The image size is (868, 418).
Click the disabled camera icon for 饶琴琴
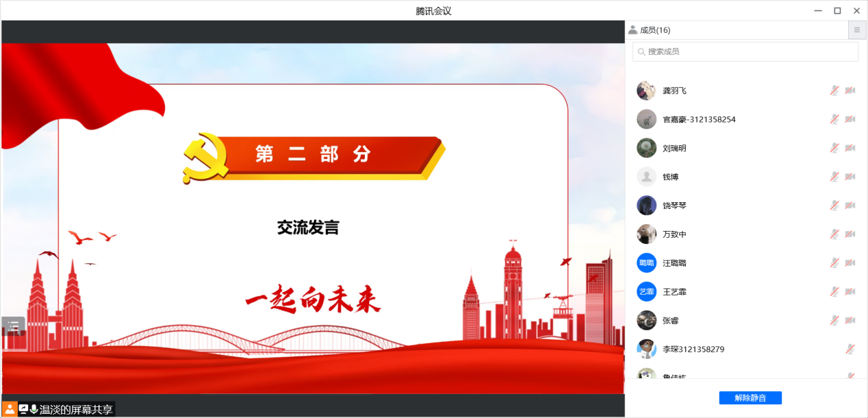tap(850, 206)
